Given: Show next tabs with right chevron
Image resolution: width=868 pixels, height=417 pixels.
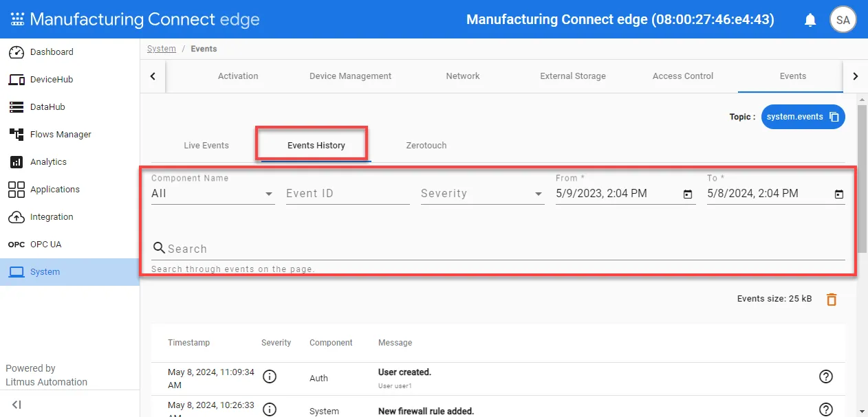Looking at the screenshot, I should pos(856,76).
